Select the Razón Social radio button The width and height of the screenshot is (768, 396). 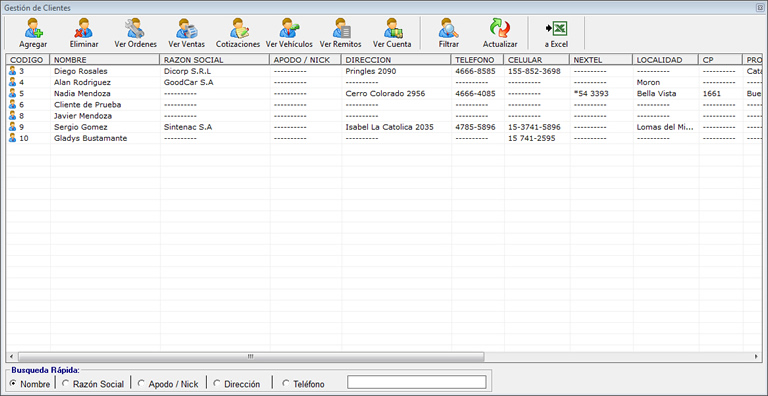[x=65, y=383]
